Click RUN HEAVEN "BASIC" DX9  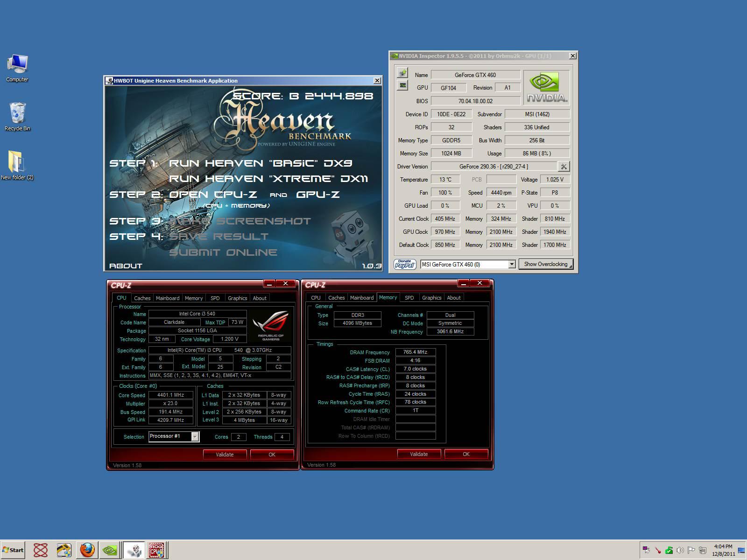pos(261,163)
